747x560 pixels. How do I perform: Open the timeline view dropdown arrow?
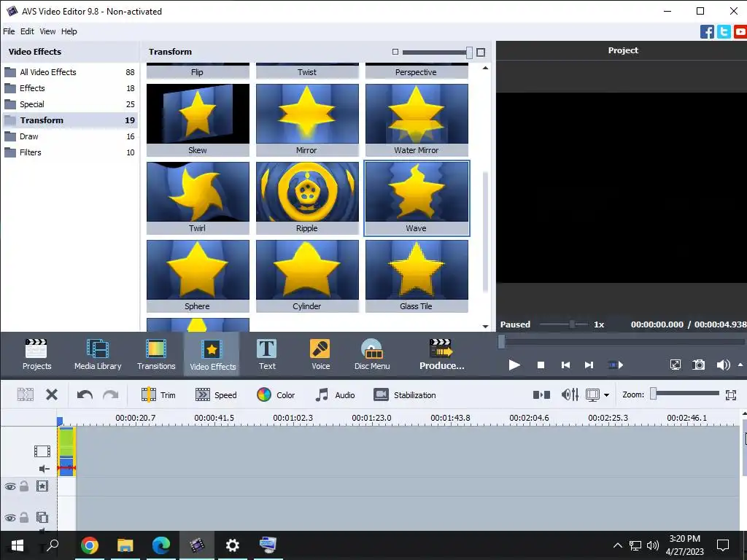606,395
